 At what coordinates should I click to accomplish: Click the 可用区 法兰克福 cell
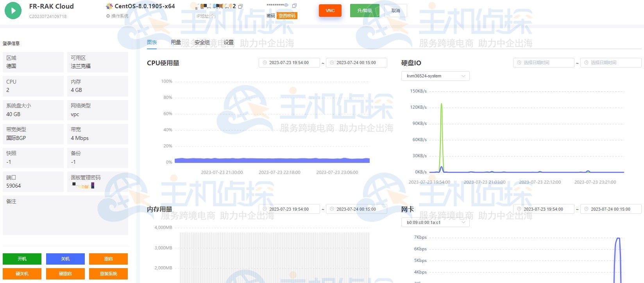point(98,62)
